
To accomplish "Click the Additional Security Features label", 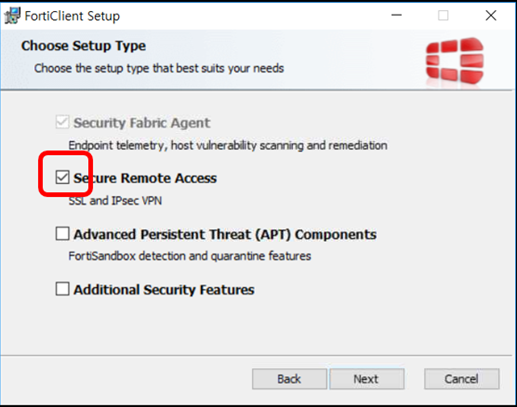I will point(164,290).
